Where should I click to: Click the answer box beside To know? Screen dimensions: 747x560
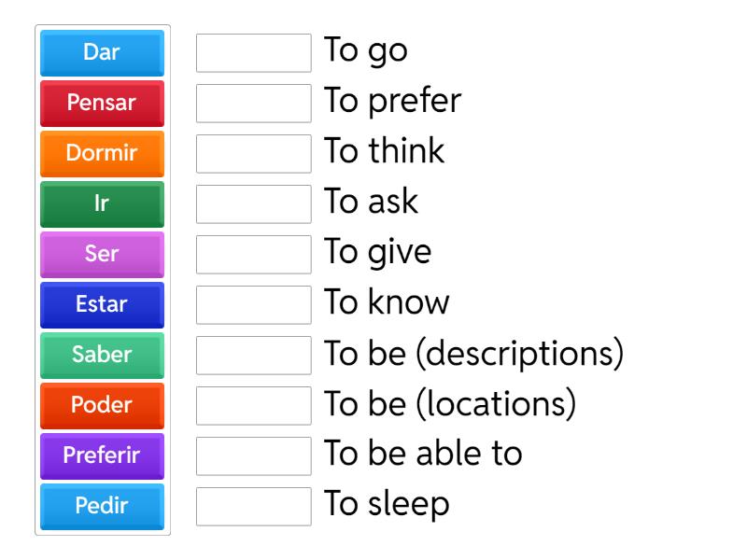click(253, 305)
